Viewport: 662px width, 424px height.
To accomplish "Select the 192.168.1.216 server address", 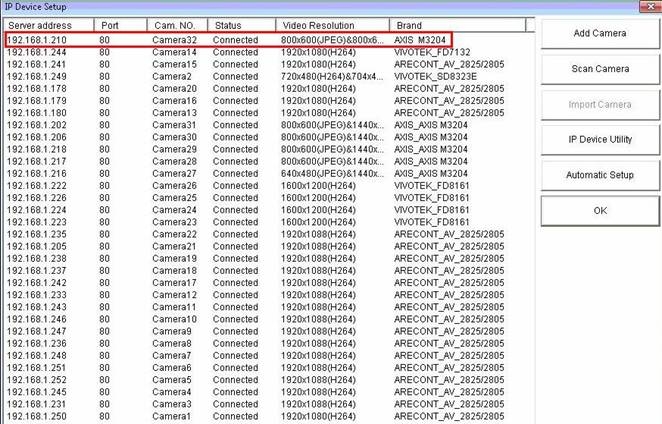I will (37, 174).
